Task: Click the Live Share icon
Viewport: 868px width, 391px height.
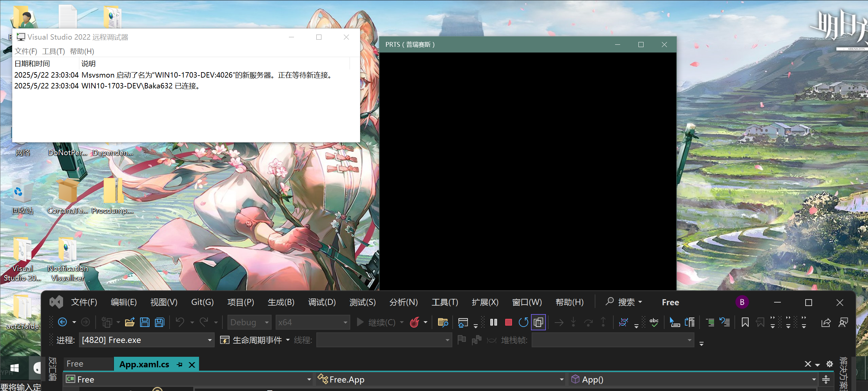Action: coord(826,322)
